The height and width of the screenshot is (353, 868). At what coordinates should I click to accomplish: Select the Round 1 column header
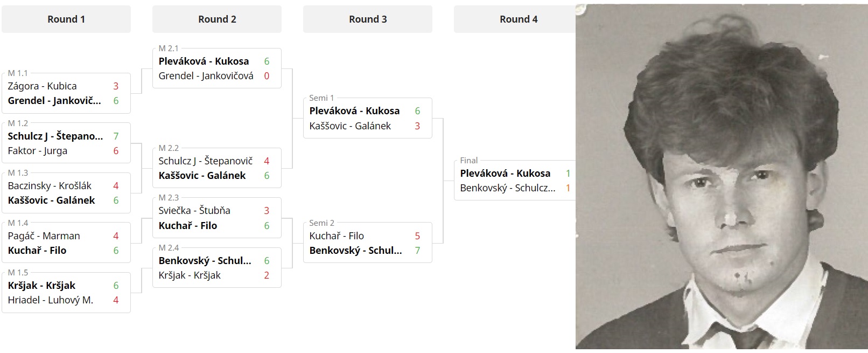[66, 19]
